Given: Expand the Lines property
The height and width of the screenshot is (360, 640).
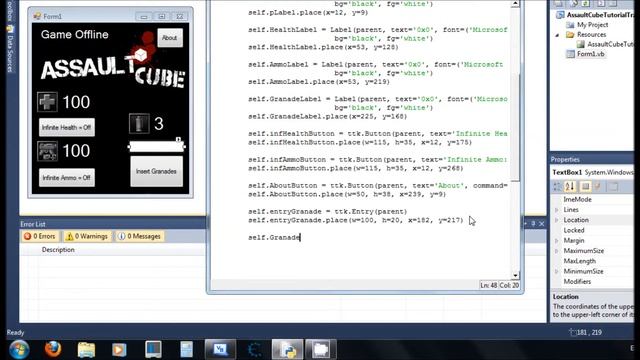Looking at the screenshot, I should pos(557,210).
